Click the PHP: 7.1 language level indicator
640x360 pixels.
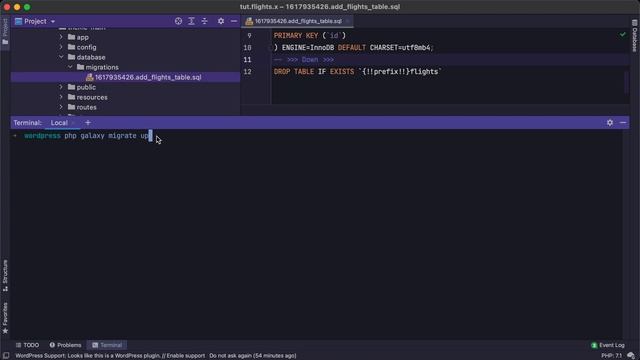click(x=611, y=356)
